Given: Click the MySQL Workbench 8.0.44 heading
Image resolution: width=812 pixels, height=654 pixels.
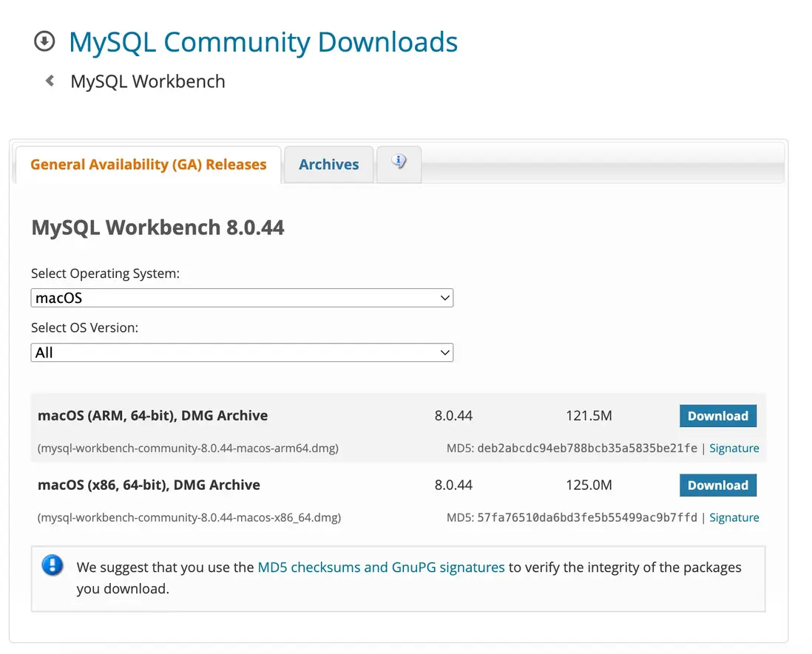Looking at the screenshot, I should pos(158,227).
